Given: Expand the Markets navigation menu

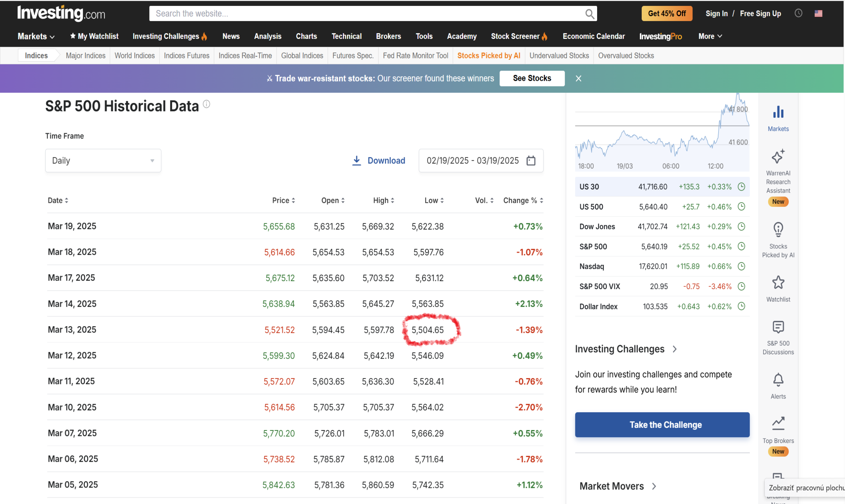Looking at the screenshot, I should coord(36,36).
